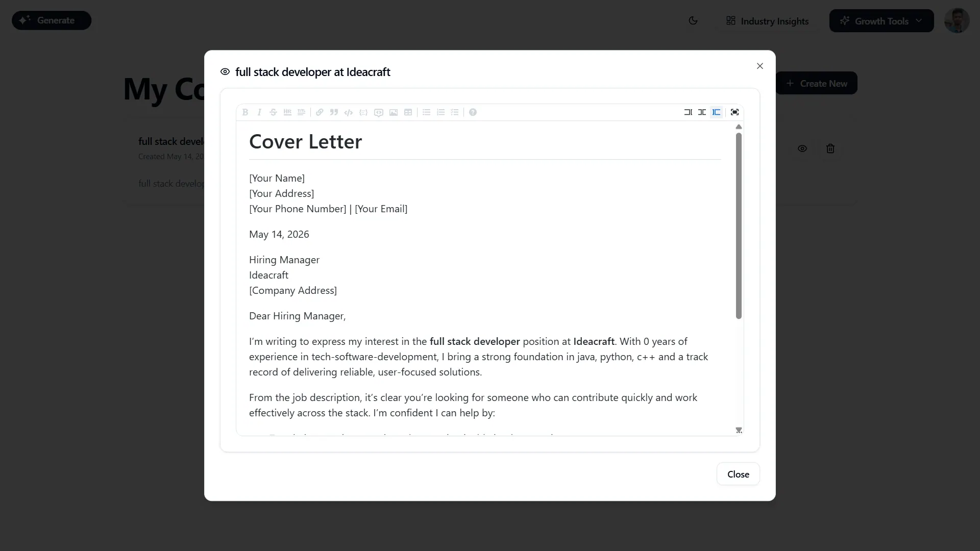980x551 pixels.
Task: Apply strikethrough formatting
Action: [x=273, y=112]
